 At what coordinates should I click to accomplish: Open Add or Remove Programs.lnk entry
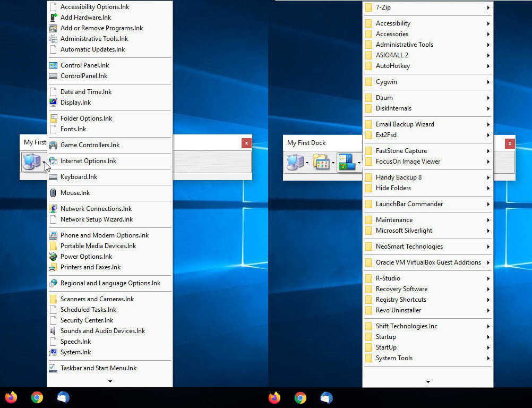(x=109, y=28)
